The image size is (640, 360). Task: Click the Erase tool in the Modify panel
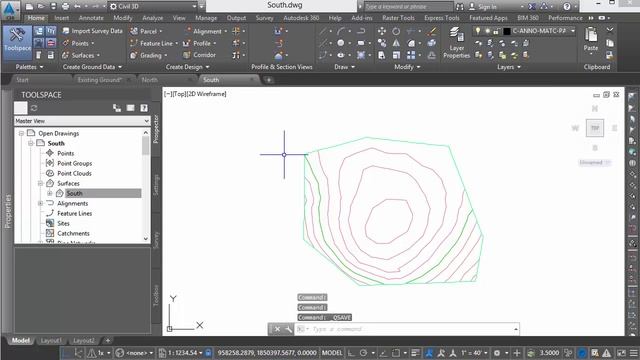tap(432, 31)
